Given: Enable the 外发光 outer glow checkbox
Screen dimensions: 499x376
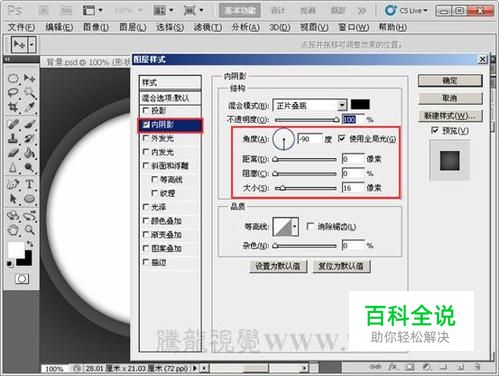Looking at the screenshot, I should click(146, 138).
